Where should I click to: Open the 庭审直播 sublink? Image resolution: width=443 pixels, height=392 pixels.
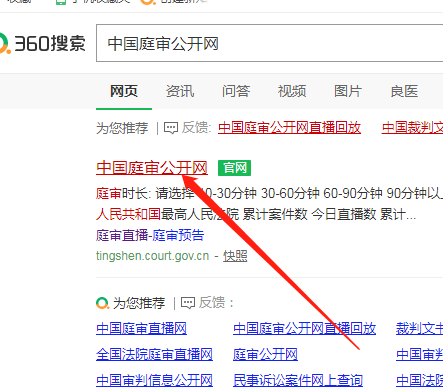(122, 235)
